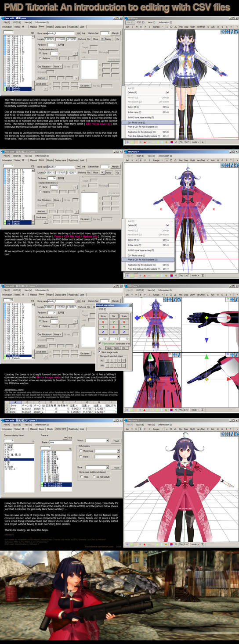This screenshot has width=239, height=644.
Task: Click blue Z axis button under Scale column
Action: (x=124, y=332)
